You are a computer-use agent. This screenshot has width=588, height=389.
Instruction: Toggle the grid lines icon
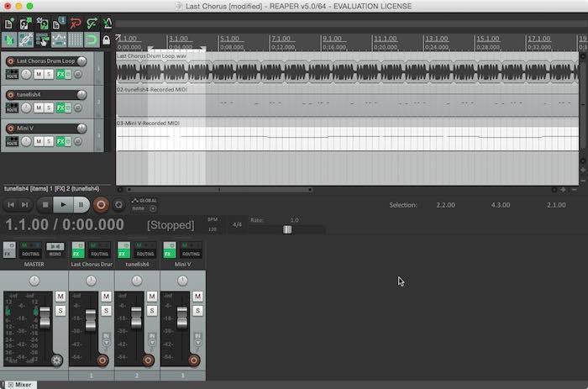click(x=75, y=39)
